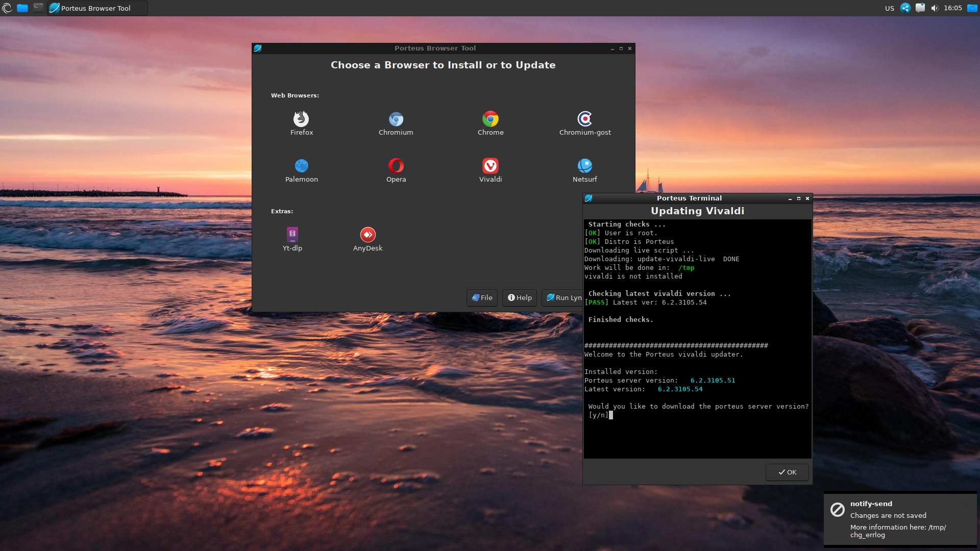Focus the Porteus Browser Tool taskbar entry
Screen dimensions: 980x551
[97, 8]
